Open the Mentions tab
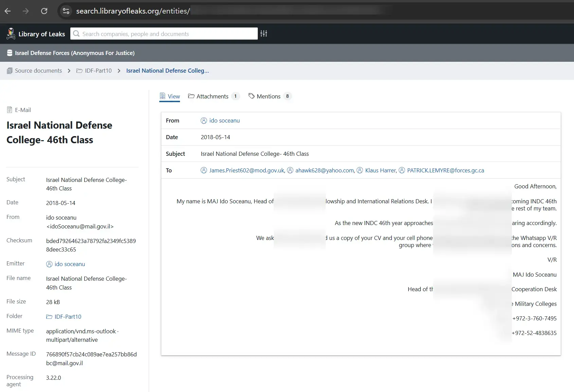574x392 pixels. pyautogui.click(x=270, y=96)
